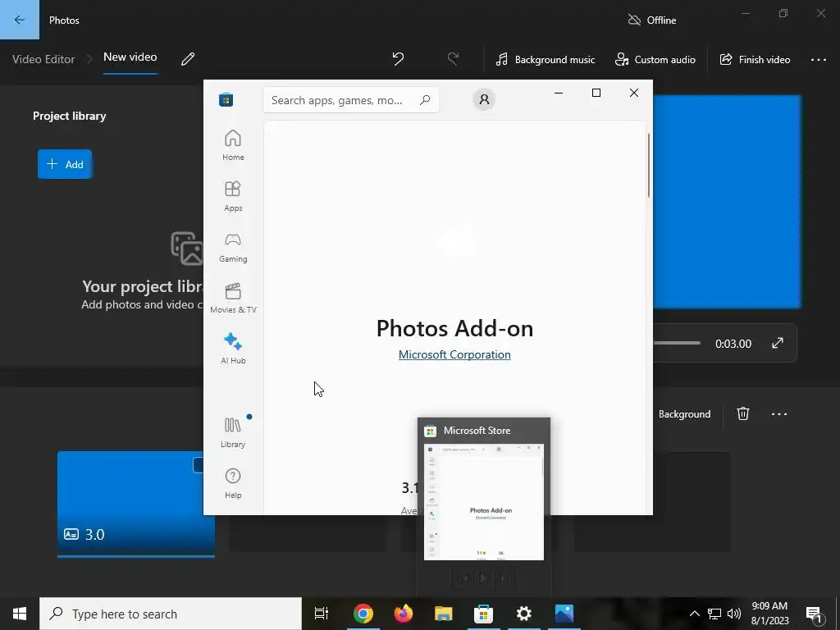Switch to Photos app taskbar icon
Image resolution: width=840 pixels, height=630 pixels.
[x=564, y=614]
